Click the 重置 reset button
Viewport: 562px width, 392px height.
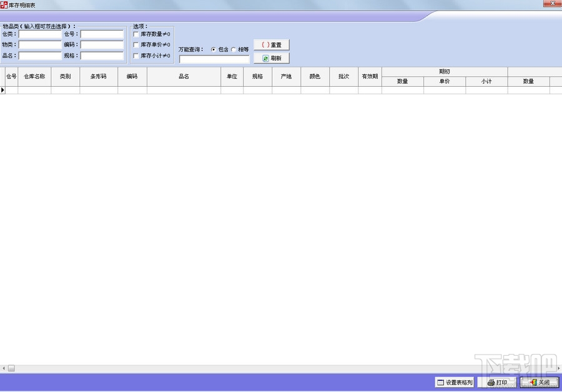click(272, 45)
